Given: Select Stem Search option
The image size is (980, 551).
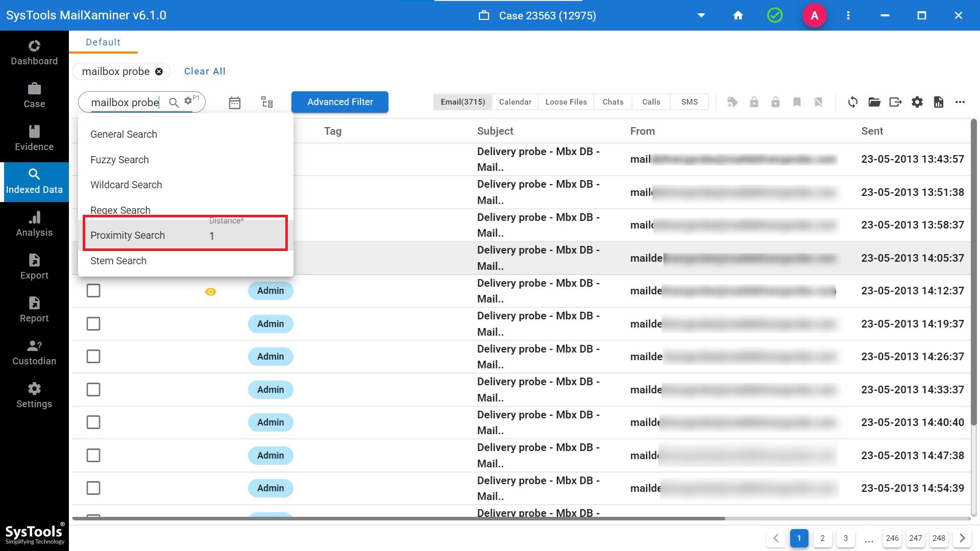Looking at the screenshot, I should click(x=186, y=261).
